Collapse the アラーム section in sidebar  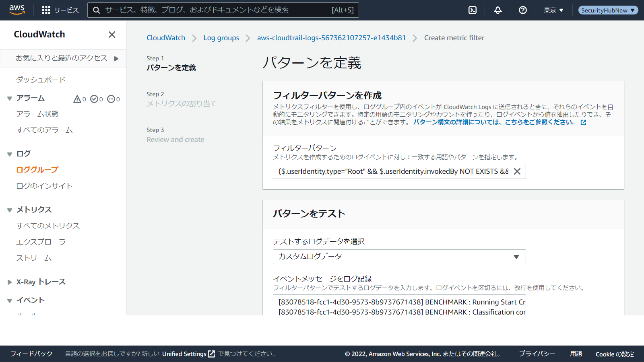coord(10,99)
